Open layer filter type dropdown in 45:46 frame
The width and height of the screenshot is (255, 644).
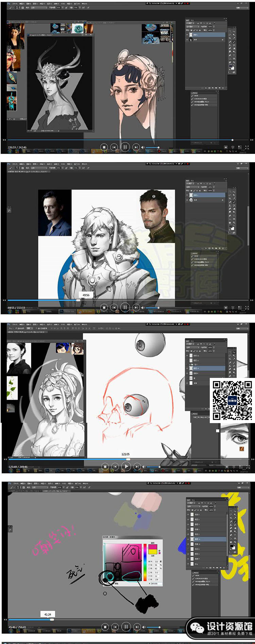[191, 503]
